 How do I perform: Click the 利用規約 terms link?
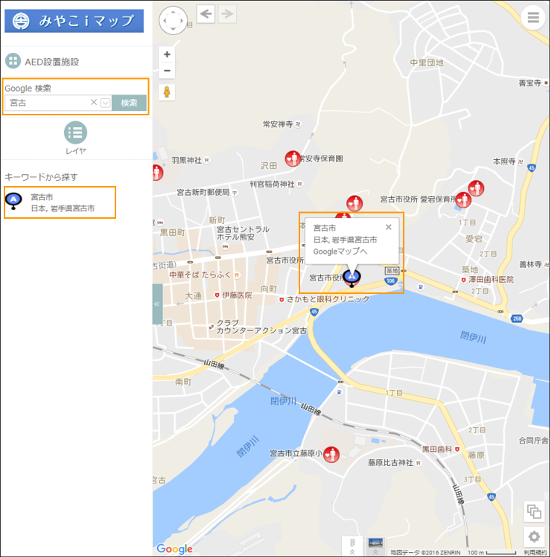[536, 552]
